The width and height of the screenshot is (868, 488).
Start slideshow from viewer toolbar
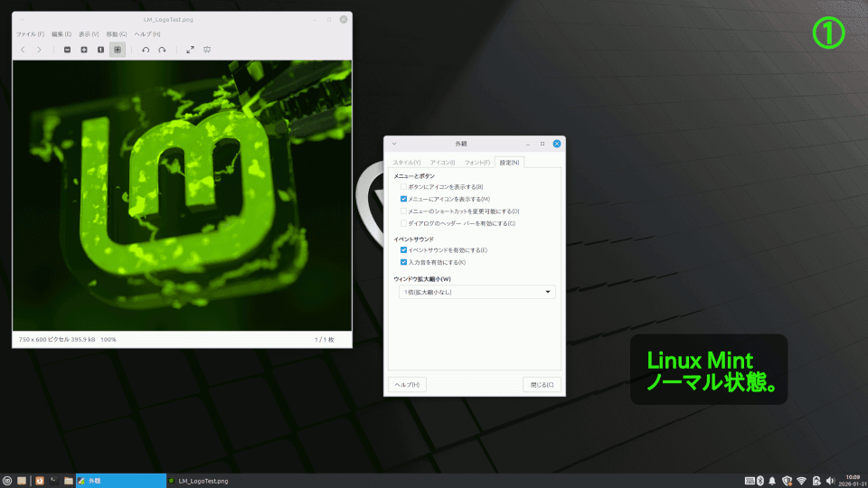click(x=207, y=50)
